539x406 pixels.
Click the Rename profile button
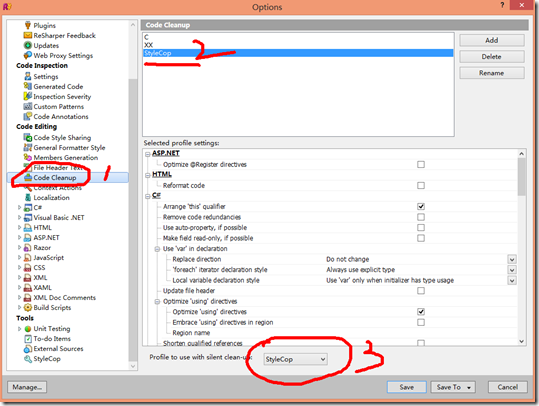[492, 73]
